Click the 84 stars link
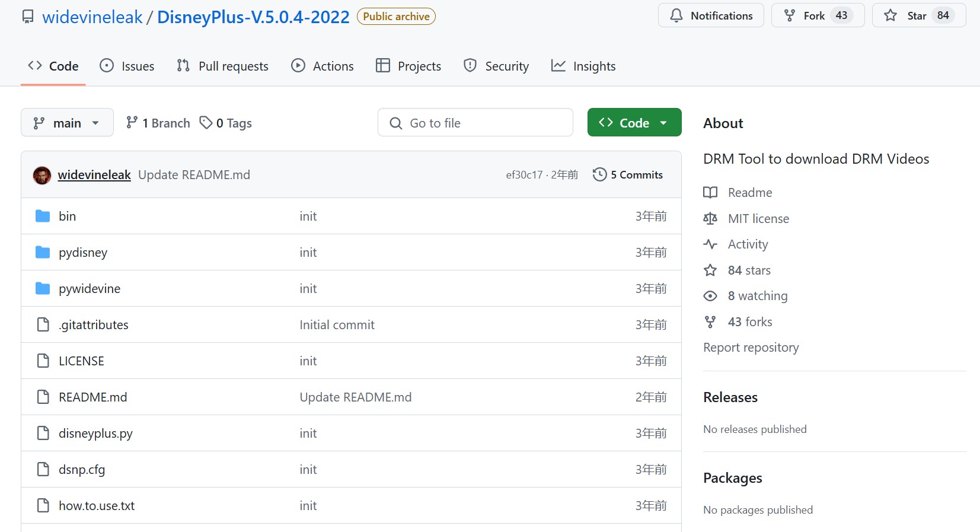The height and width of the screenshot is (532, 980). point(737,270)
